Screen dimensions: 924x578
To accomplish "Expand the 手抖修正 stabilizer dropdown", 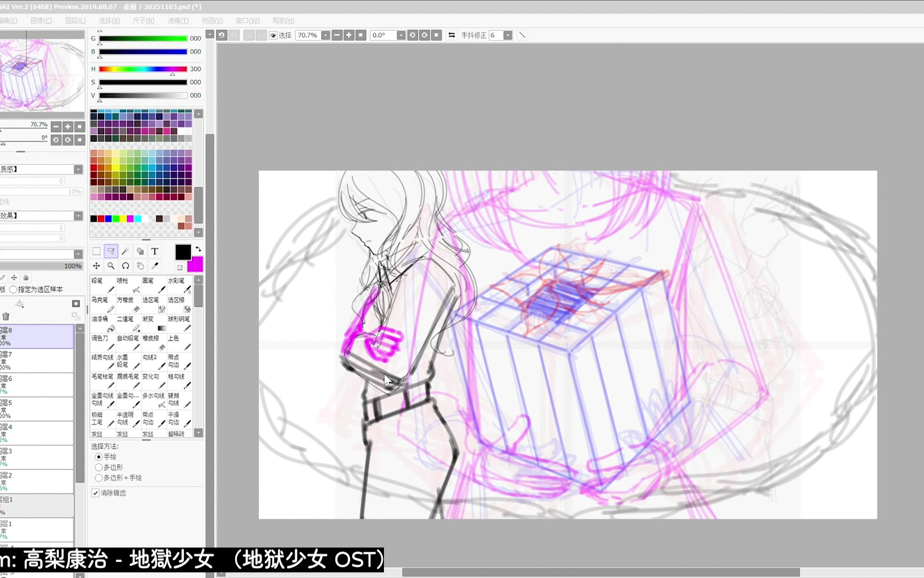I will coord(507,35).
